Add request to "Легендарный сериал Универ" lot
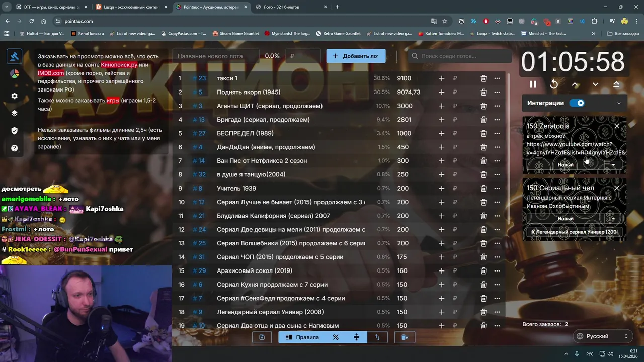644x362 pixels. click(575, 232)
